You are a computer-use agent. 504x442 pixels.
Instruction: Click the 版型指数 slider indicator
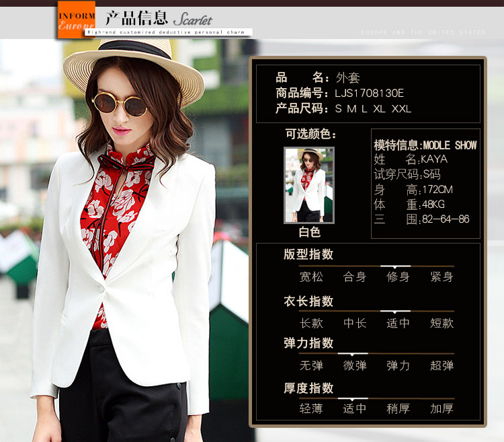395,266
